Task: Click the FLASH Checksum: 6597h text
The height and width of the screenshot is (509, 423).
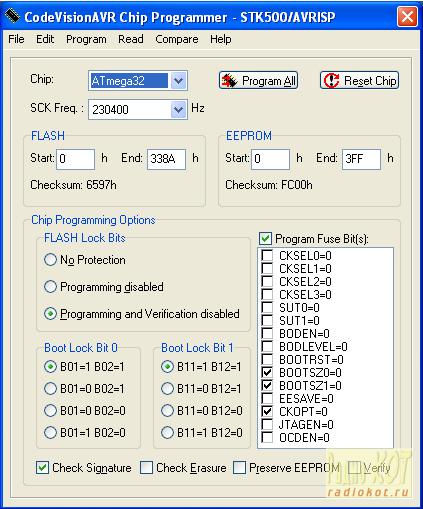Action: [73, 185]
